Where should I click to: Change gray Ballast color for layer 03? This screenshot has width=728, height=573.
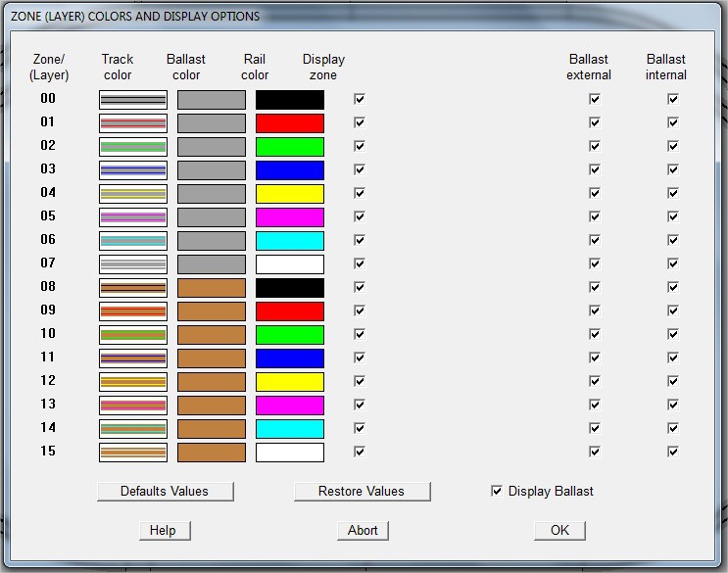click(212, 170)
